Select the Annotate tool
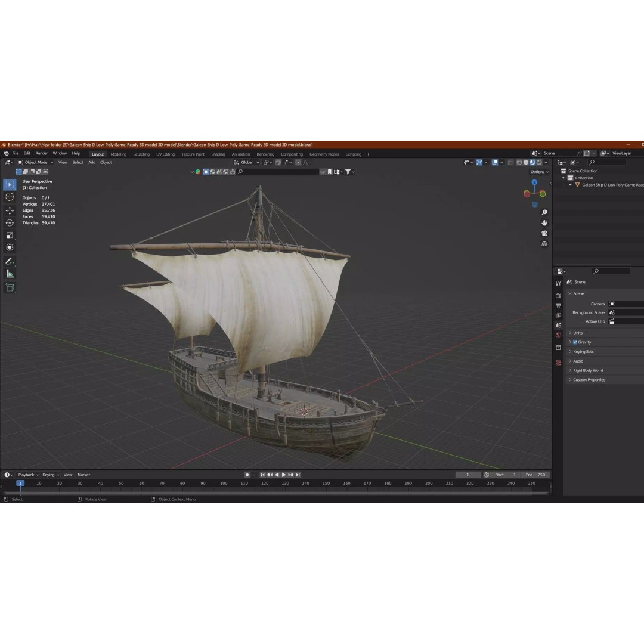 [10, 261]
